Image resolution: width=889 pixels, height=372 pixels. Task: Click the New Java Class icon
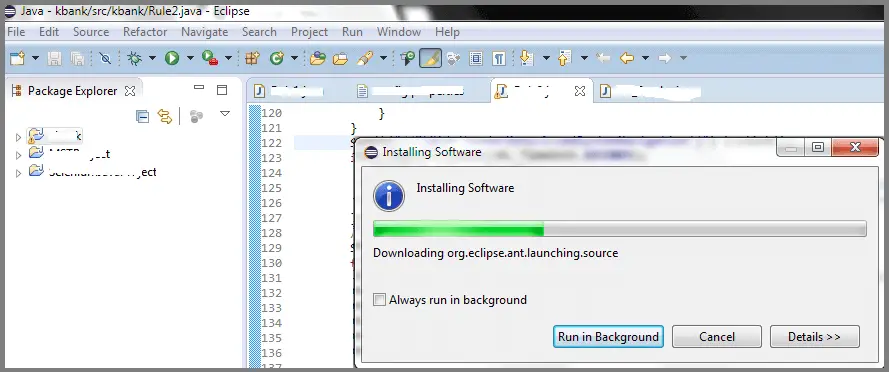point(277,58)
